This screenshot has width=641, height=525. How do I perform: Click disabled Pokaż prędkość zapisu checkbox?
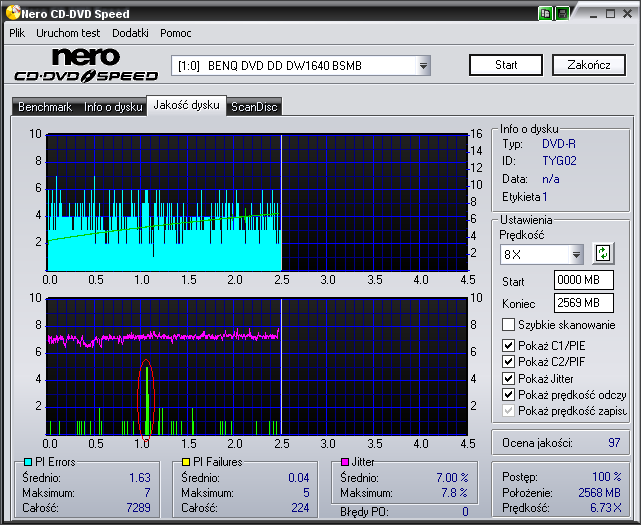(x=508, y=411)
